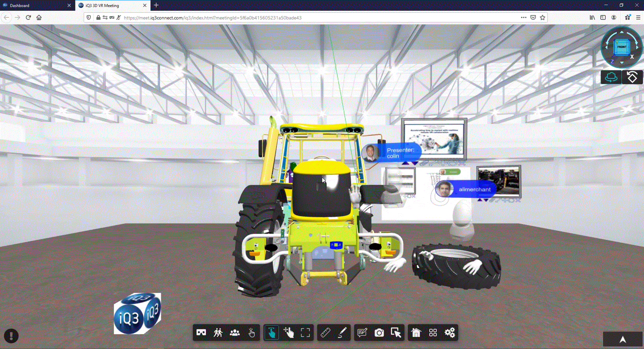Toggle fullscreen view mode
644x349 pixels.
tap(306, 333)
